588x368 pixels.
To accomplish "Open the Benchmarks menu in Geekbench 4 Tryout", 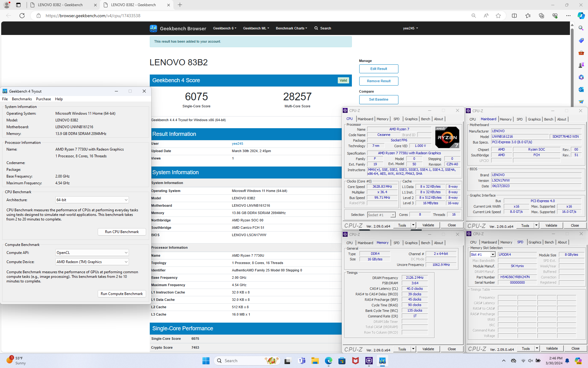I will [x=22, y=99].
